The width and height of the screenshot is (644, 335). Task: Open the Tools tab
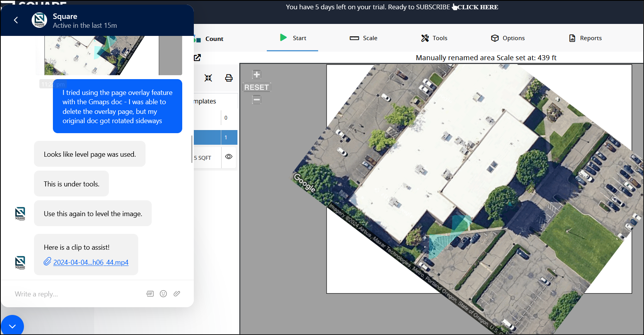434,38
